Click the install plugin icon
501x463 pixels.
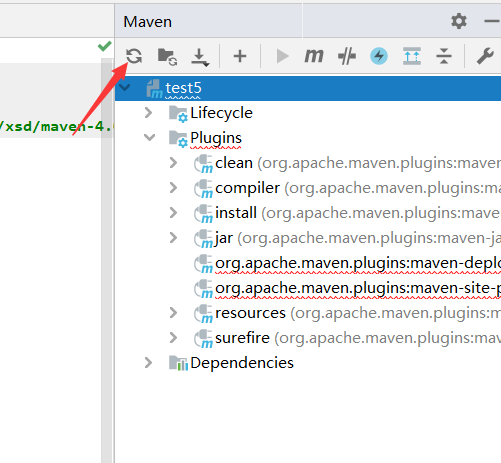[203, 214]
